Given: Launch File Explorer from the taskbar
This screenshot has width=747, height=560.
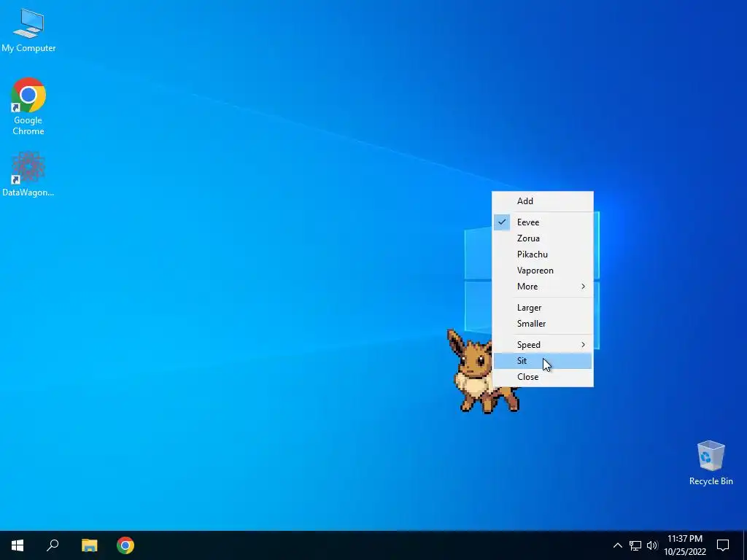Looking at the screenshot, I should pyautogui.click(x=89, y=545).
